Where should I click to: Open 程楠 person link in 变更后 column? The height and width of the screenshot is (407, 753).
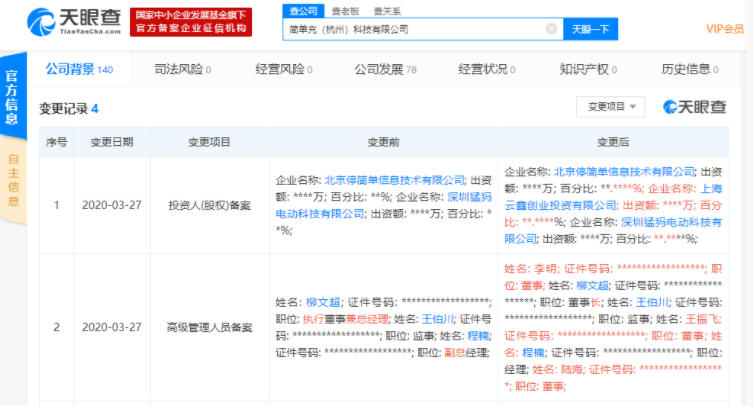tap(533, 353)
